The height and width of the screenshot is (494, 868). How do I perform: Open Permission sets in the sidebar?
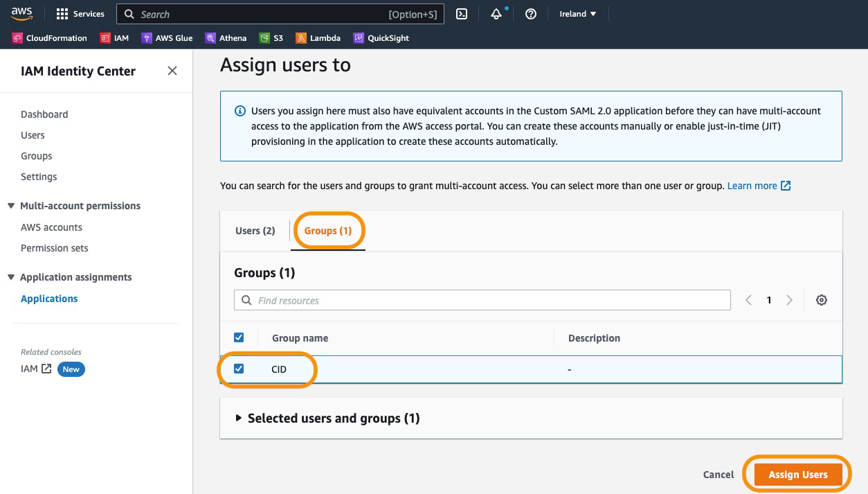click(x=55, y=248)
